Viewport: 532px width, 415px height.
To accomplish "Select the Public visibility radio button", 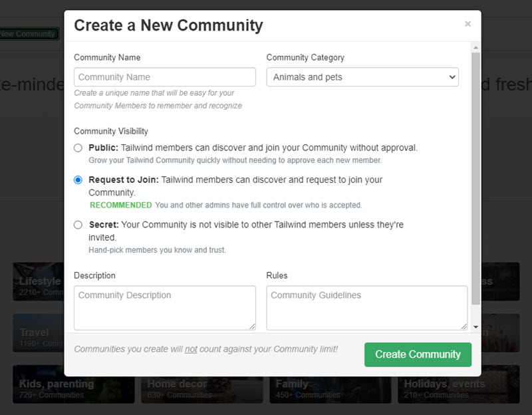I will pyautogui.click(x=78, y=148).
